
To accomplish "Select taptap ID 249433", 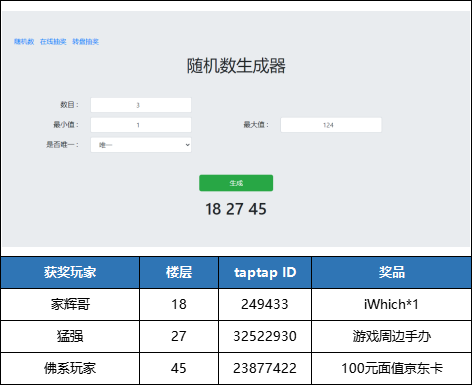I will 265,304.
